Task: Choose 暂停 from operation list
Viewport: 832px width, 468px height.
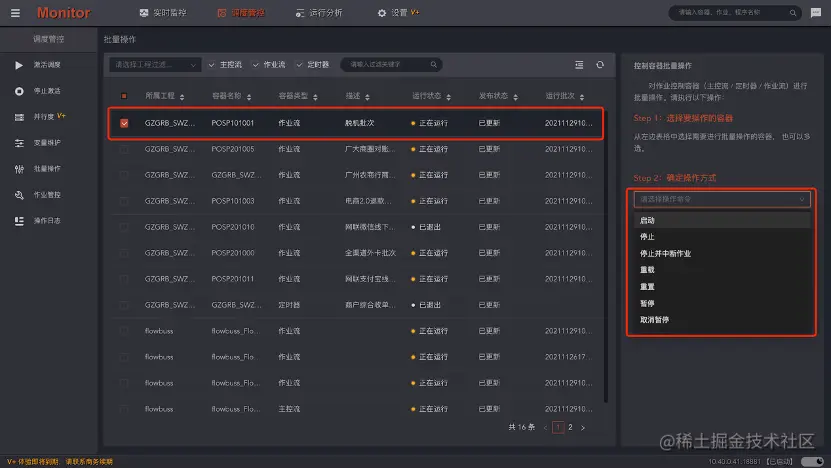Action: point(722,304)
